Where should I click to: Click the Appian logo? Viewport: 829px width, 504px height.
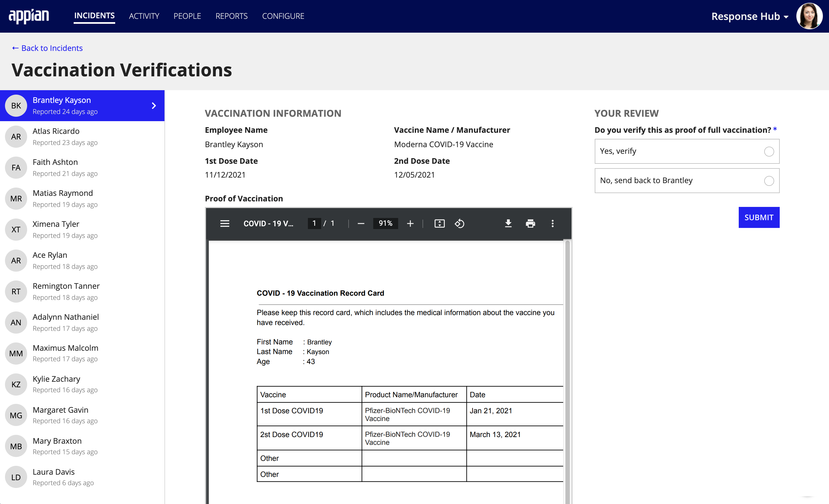[x=29, y=16]
